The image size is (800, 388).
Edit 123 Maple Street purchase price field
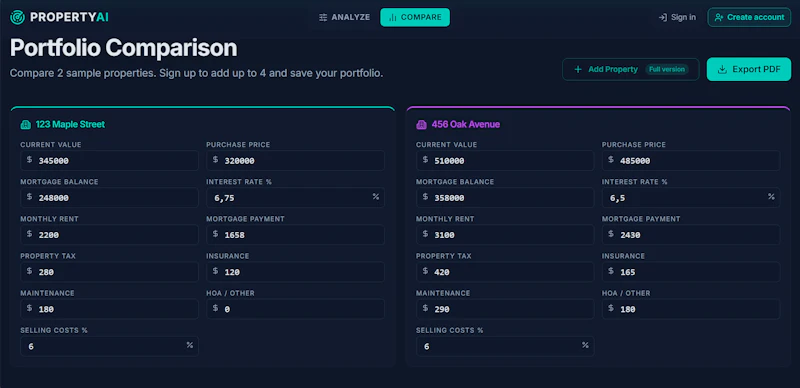tap(295, 160)
